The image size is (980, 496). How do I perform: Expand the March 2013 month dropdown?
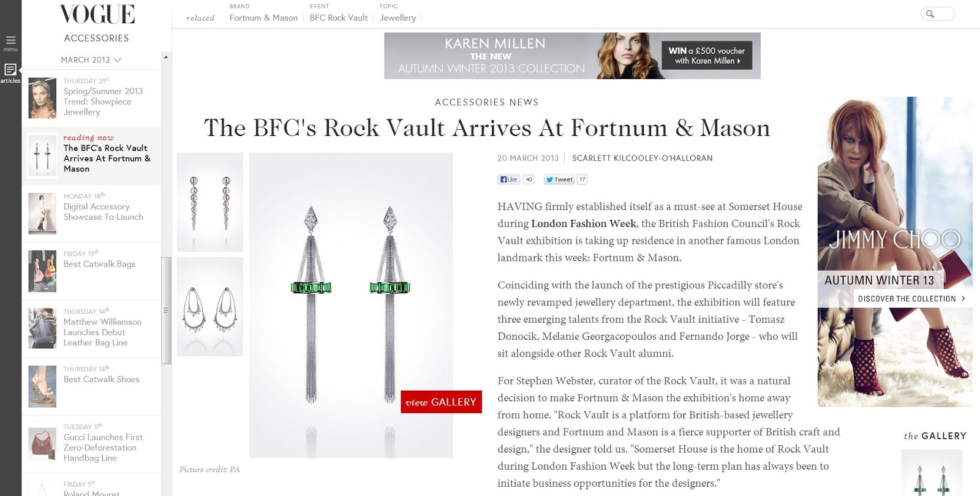pyautogui.click(x=91, y=60)
